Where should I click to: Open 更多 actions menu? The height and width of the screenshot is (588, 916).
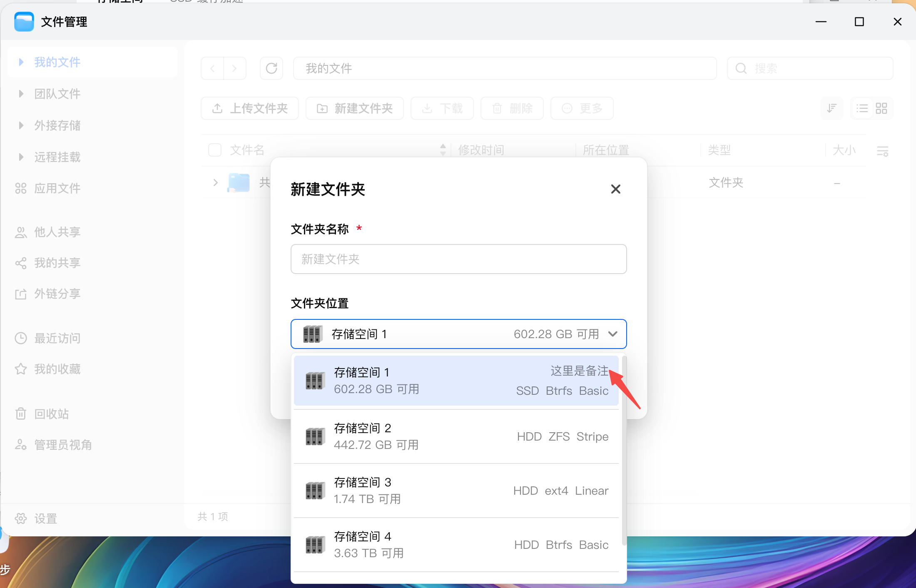coord(582,108)
